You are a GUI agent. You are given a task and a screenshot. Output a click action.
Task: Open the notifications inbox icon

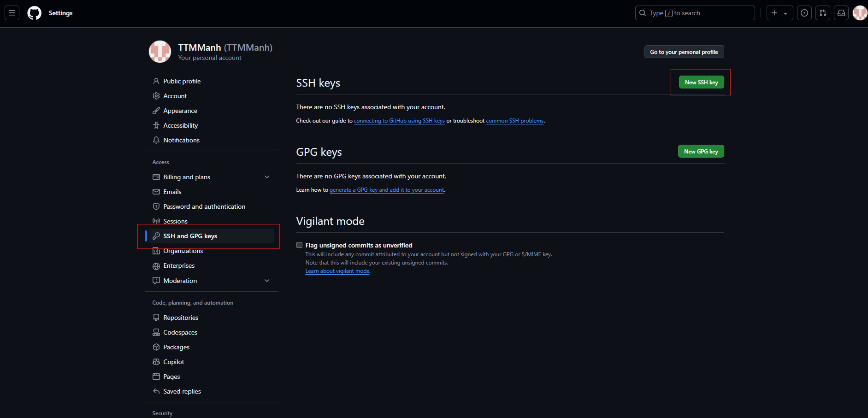(841, 13)
